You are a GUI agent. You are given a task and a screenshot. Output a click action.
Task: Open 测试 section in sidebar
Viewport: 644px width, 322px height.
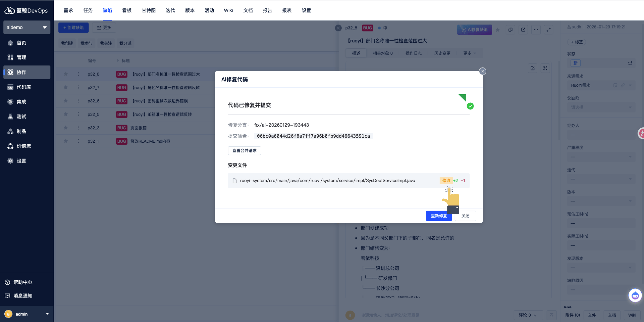[21, 117]
